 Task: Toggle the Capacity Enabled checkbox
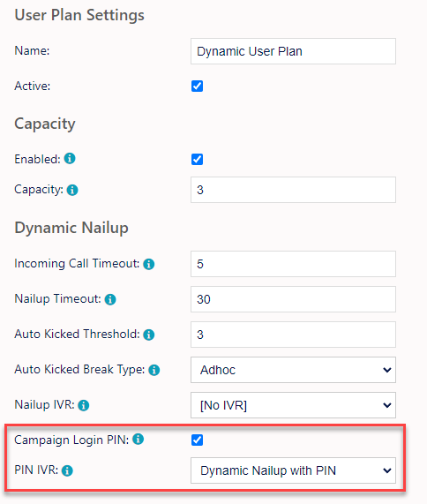point(197,159)
